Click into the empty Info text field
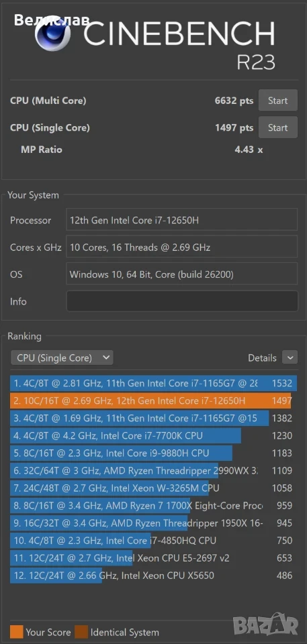 [x=182, y=301]
